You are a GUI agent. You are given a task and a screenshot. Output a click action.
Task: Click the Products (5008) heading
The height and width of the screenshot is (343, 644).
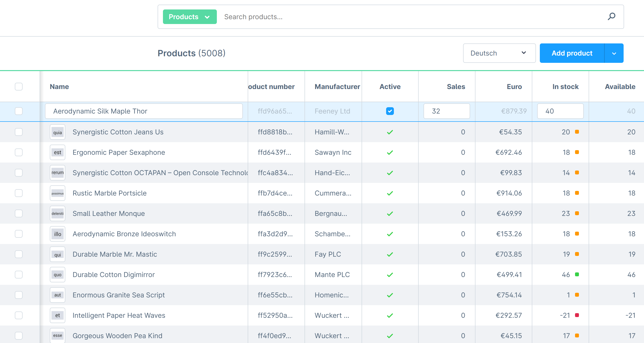click(191, 53)
